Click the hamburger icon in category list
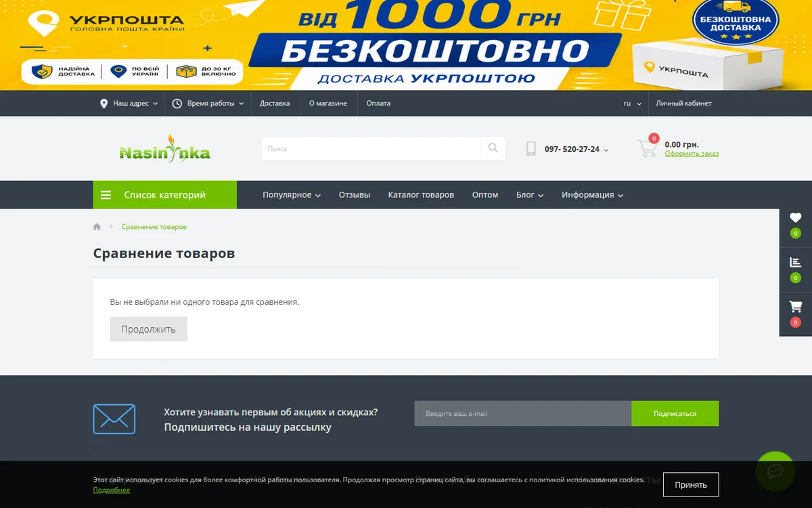This screenshot has height=508, width=812. 106,195
